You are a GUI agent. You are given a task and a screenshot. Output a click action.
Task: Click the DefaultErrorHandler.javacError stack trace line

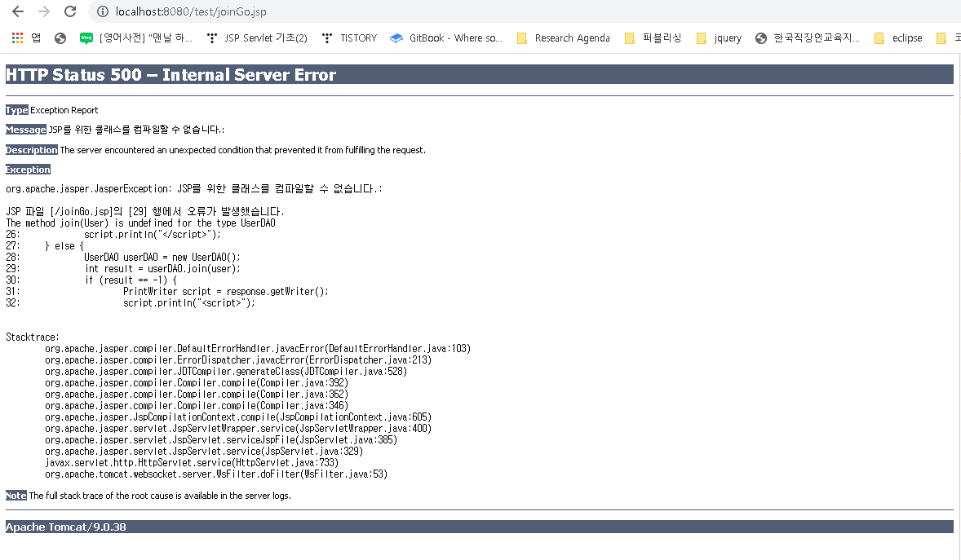tap(258, 349)
